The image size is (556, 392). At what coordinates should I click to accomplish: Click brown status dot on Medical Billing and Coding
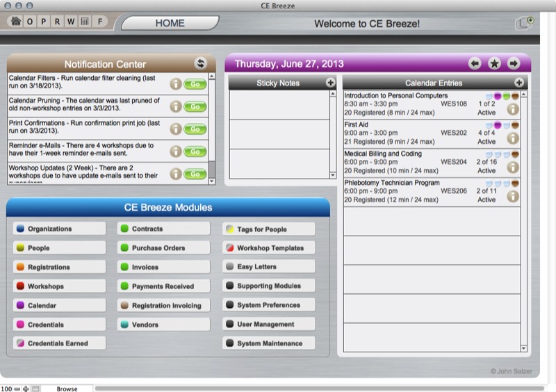(x=515, y=154)
